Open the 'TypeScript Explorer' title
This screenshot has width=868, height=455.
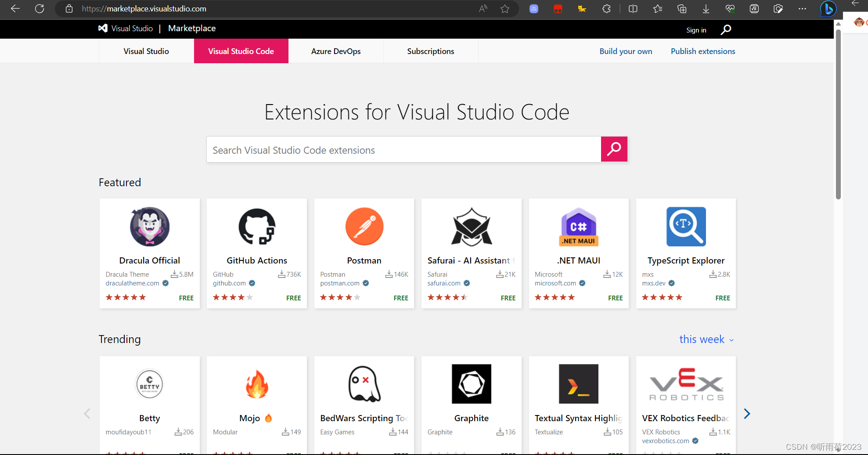686,260
